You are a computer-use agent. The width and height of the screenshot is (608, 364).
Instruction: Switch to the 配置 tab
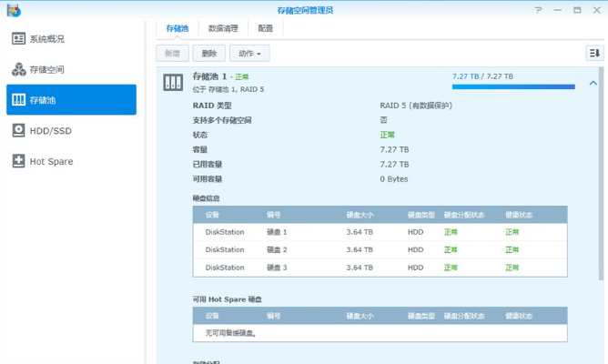coord(266,28)
